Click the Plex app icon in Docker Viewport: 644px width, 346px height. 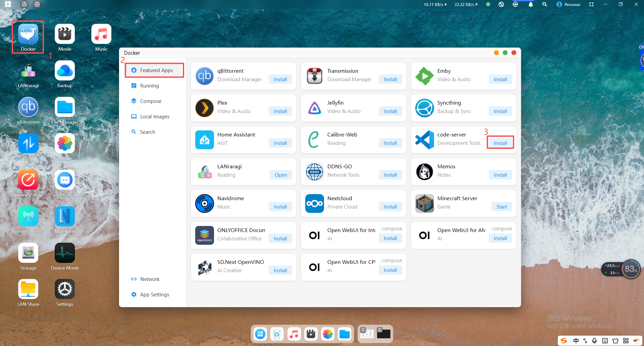(205, 108)
